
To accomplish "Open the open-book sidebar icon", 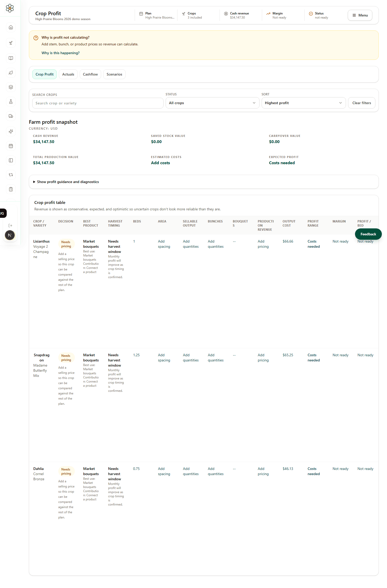I will [x=11, y=58].
